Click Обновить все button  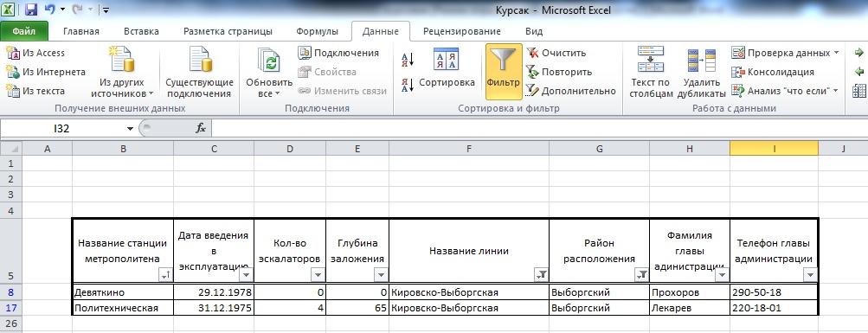269,73
